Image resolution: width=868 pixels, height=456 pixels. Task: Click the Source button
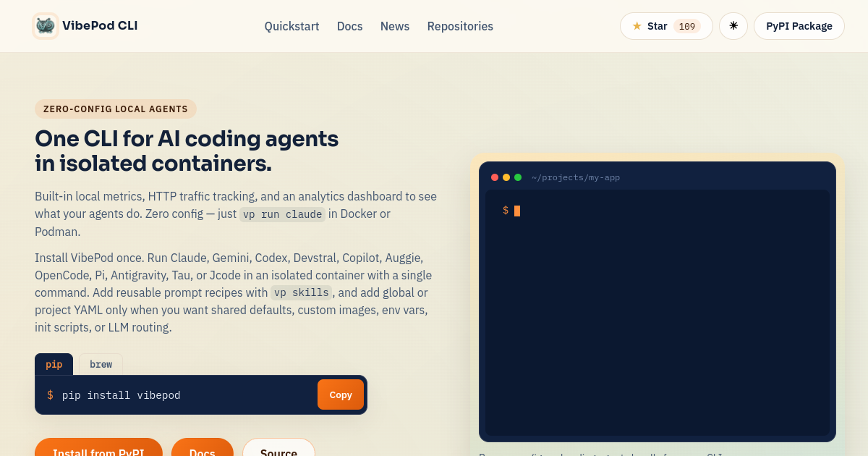click(278, 447)
